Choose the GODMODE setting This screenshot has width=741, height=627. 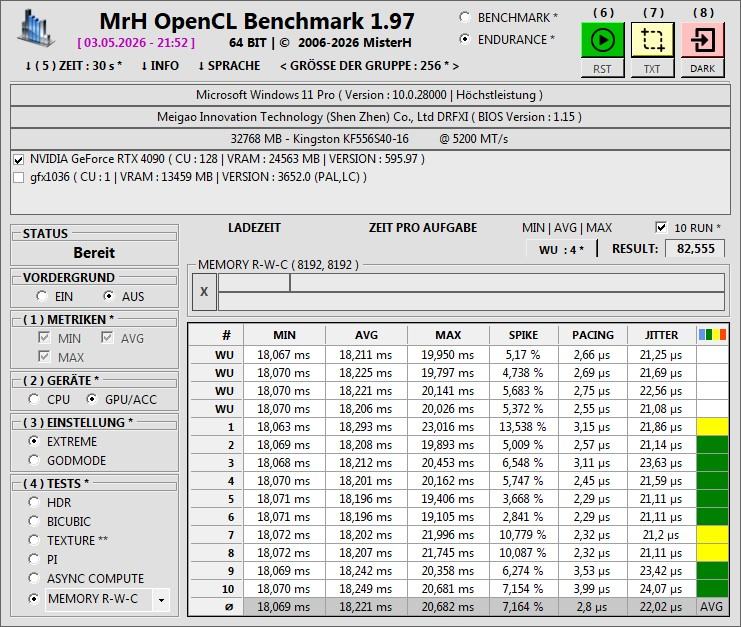34,460
